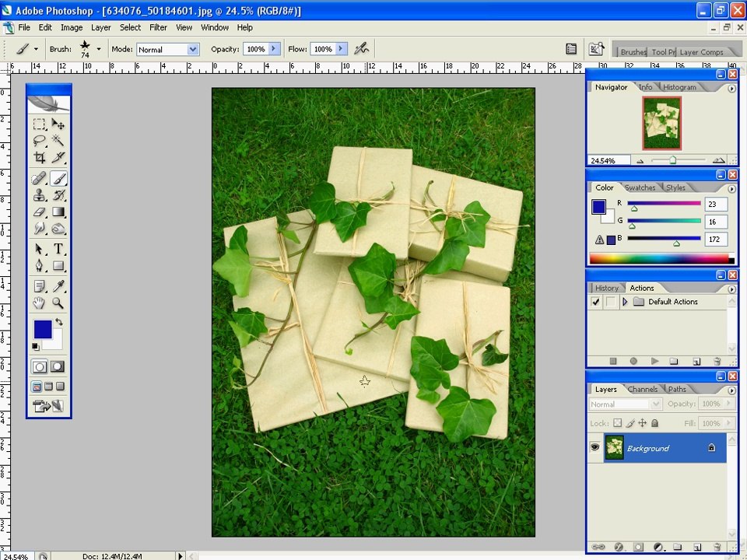Screen dimensions: 747x560
Task: Select the Eraser tool
Action: tap(39, 212)
